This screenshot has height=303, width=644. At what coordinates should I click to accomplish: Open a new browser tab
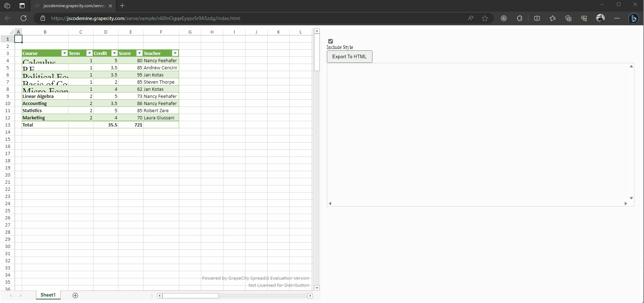(122, 6)
